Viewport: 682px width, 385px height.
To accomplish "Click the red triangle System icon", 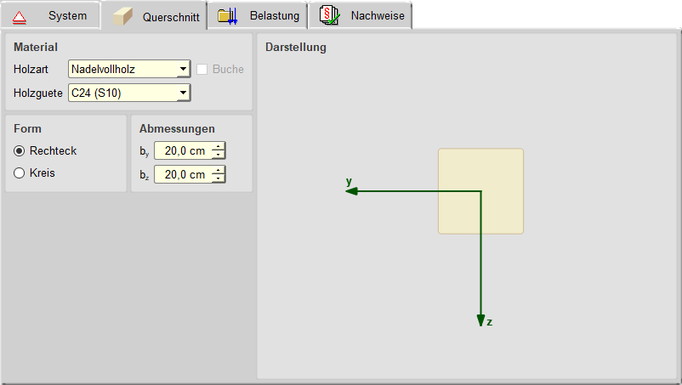I will pyautogui.click(x=19, y=17).
